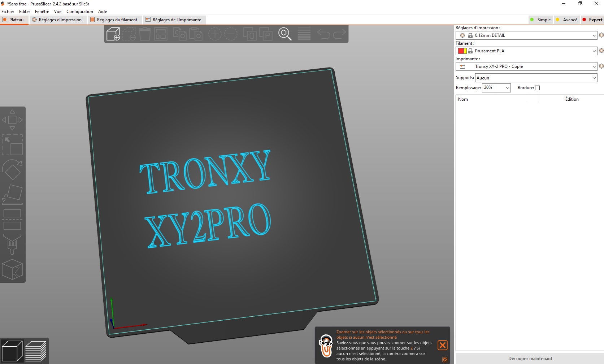Select the Scale tool in left toolbar

point(12,145)
